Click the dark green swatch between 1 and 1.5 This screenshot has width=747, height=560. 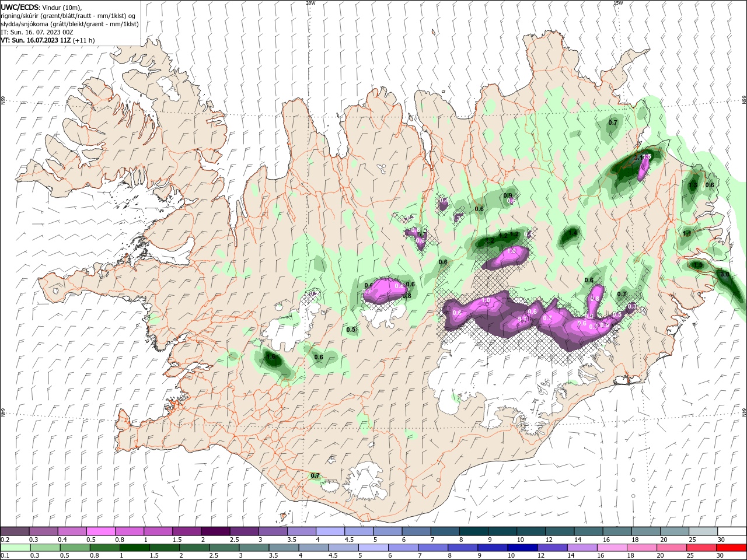click(x=134, y=548)
